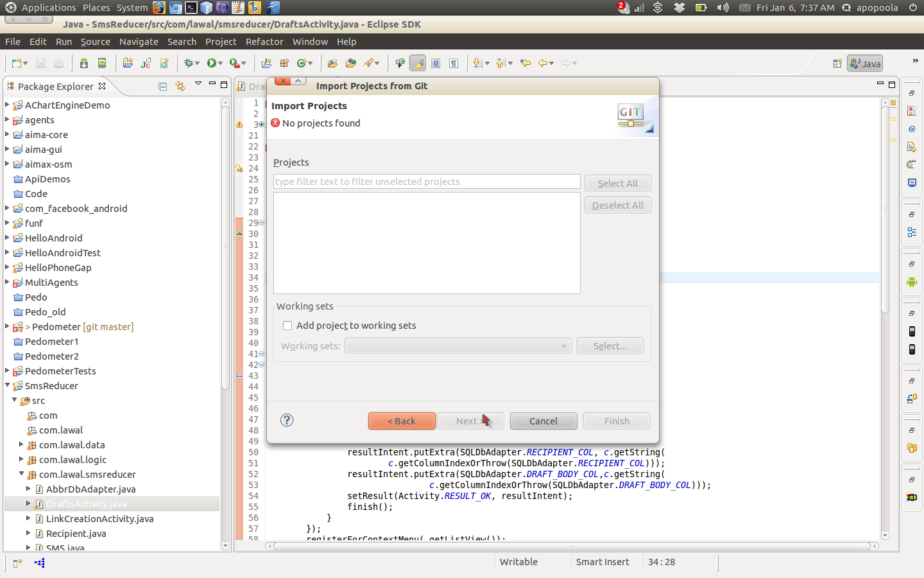The width and height of the screenshot is (924, 578).
Task: Toggle Show Whitespace Characters pilcrow icon
Action: [454, 63]
